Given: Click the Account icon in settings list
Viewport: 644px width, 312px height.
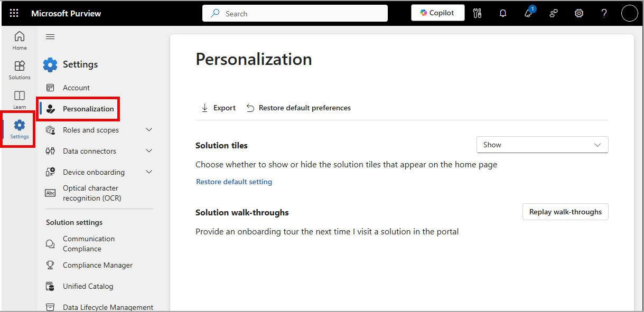Looking at the screenshot, I should click(50, 88).
